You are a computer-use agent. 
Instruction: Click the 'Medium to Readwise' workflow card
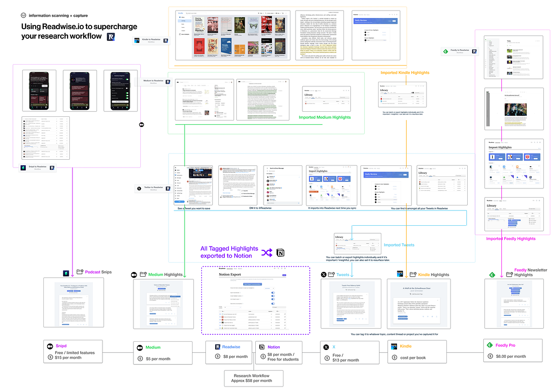point(155,82)
